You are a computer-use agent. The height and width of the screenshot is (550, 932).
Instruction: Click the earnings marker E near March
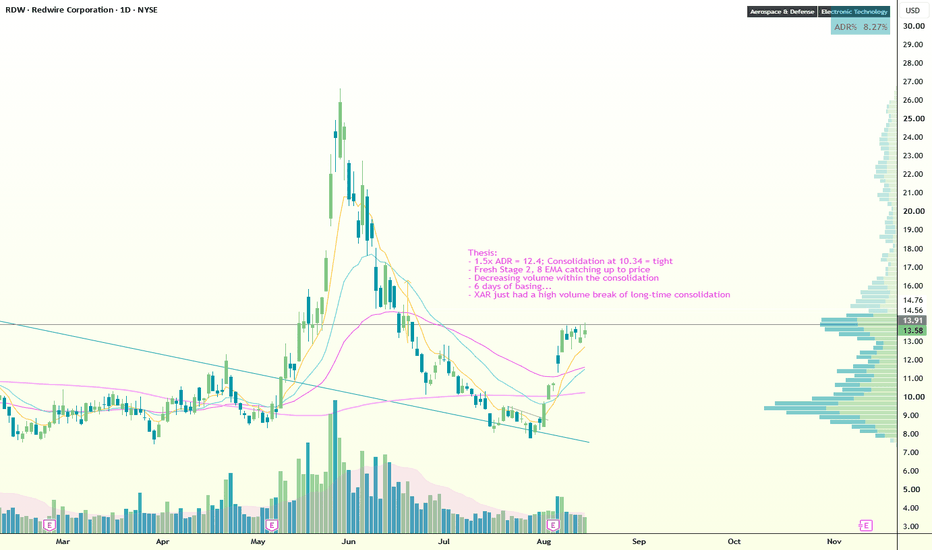pyautogui.click(x=50, y=525)
